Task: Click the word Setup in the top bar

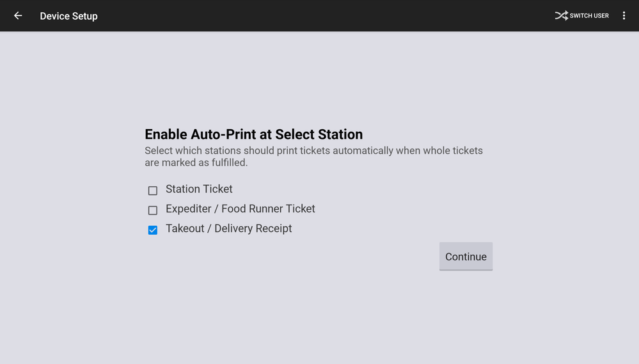Action: coord(84,16)
